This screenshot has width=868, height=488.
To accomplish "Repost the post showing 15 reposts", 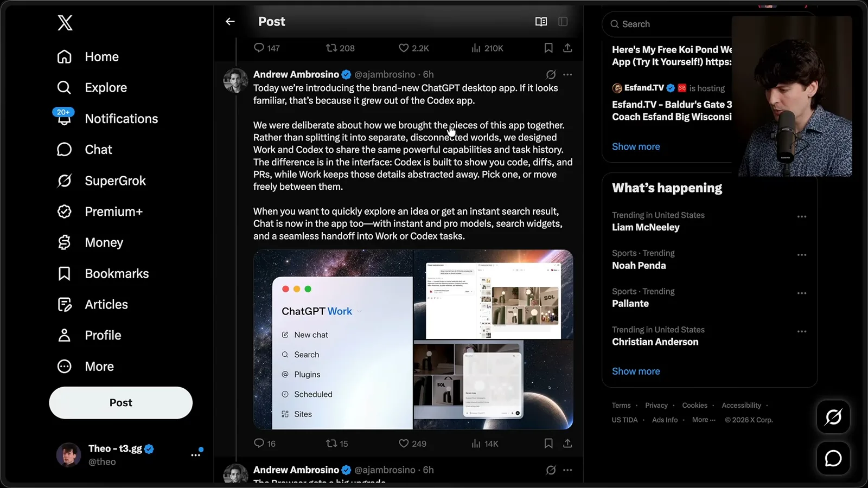I will [x=337, y=444].
